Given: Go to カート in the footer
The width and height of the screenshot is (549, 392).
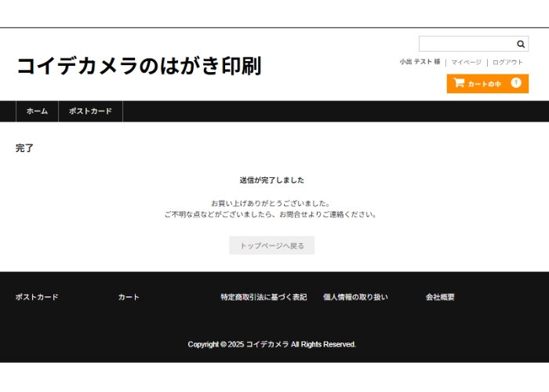Looking at the screenshot, I should (129, 297).
